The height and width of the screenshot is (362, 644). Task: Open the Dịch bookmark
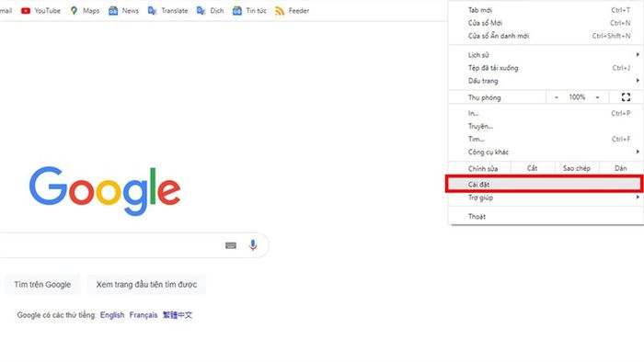(x=211, y=11)
